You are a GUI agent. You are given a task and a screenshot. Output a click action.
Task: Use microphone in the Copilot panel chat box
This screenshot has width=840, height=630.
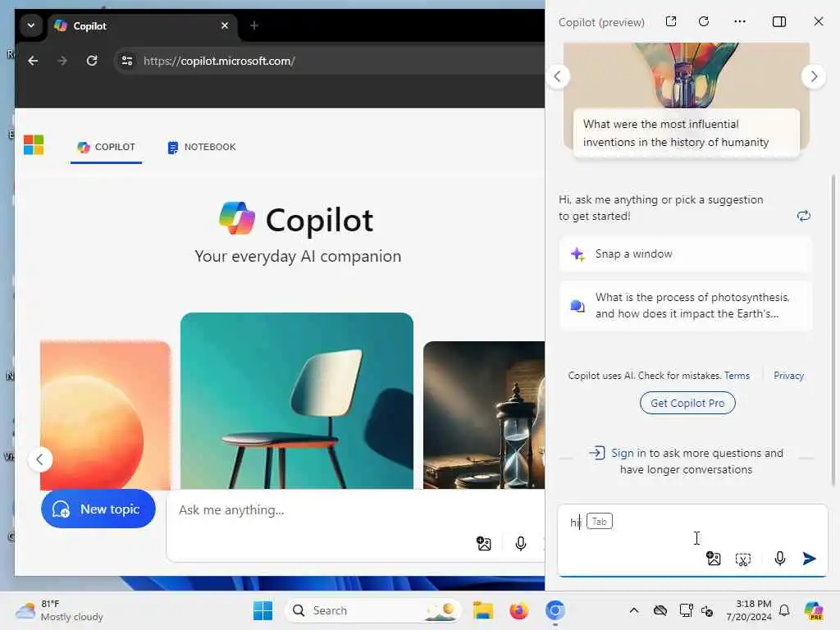tap(780, 559)
